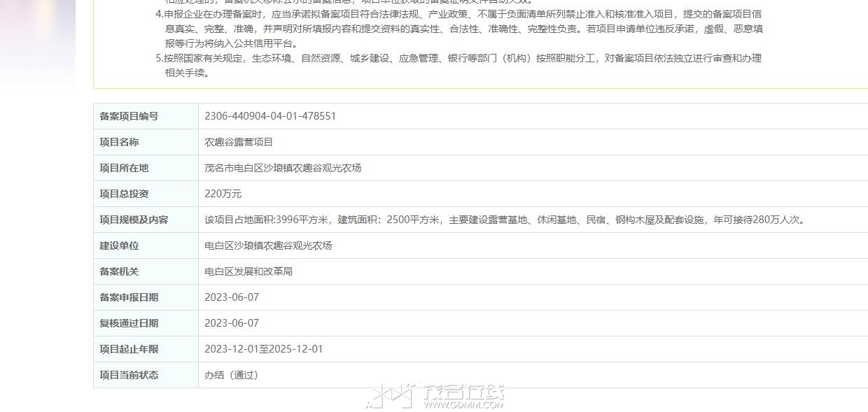868x412 pixels.
Task: Click the 备案机关 label cell
Action: 146,271
